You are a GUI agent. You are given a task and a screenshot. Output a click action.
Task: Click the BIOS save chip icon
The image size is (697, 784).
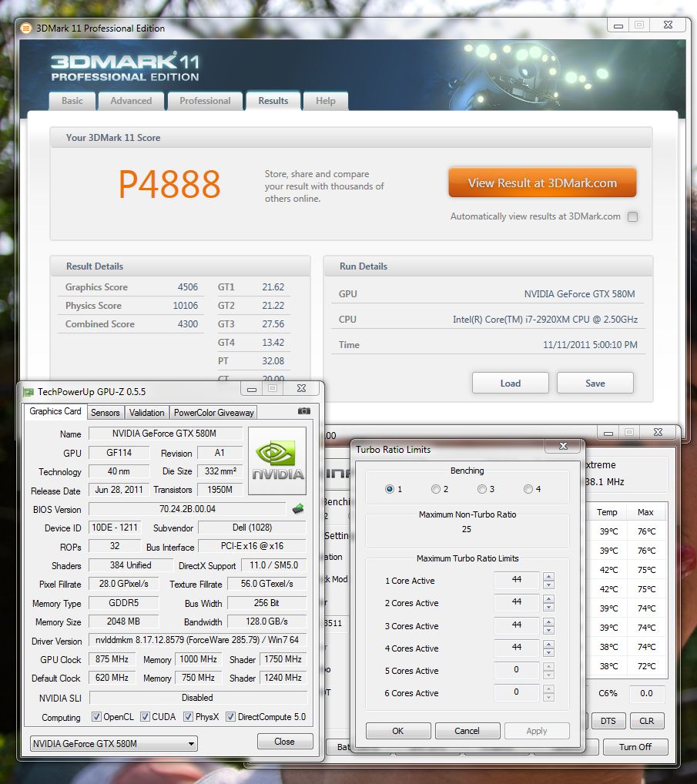pos(298,509)
